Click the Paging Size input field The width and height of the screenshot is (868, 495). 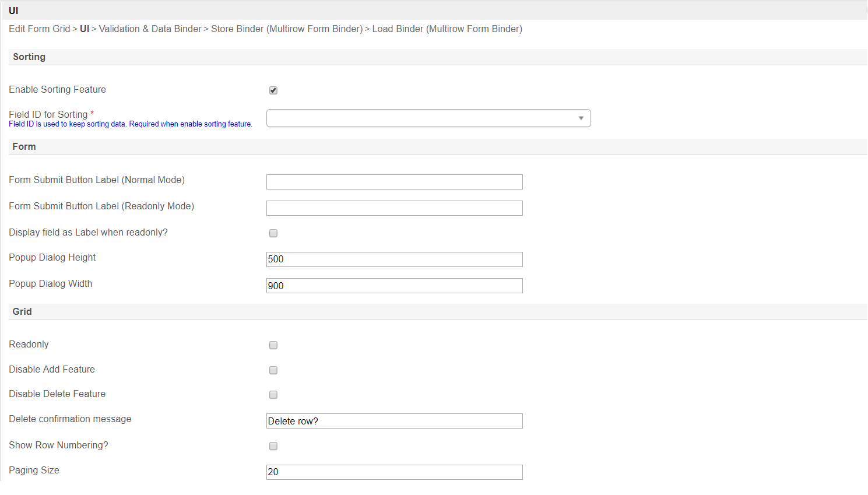click(394, 472)
